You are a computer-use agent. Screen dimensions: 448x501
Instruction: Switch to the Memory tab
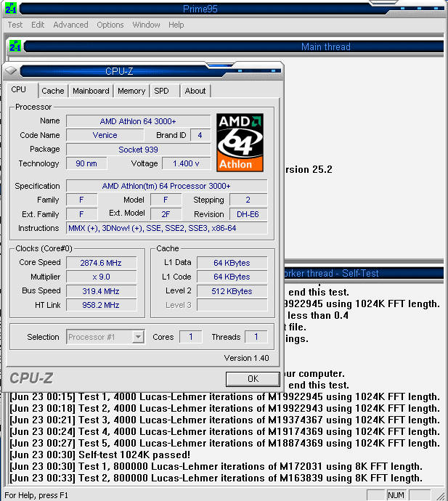[x=131, y=91]
